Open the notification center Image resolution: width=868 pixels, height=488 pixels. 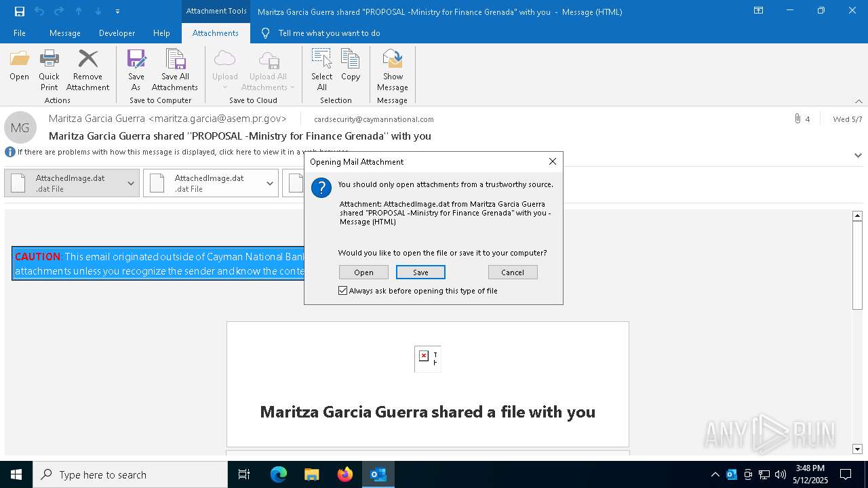[846, 474]
